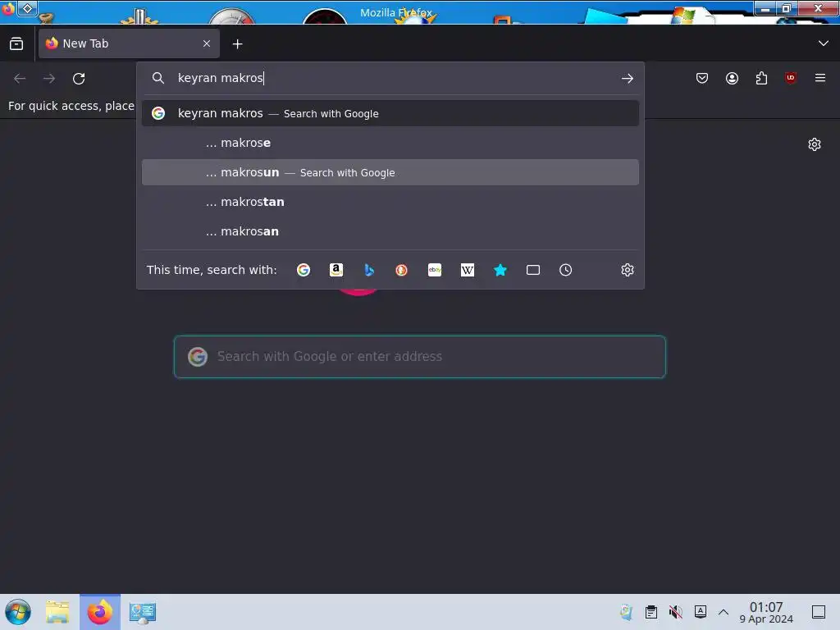Screen dimensions: 840x630
Task: Choose the '... makrose' suggestion
Action: click(x=390, y=143)
